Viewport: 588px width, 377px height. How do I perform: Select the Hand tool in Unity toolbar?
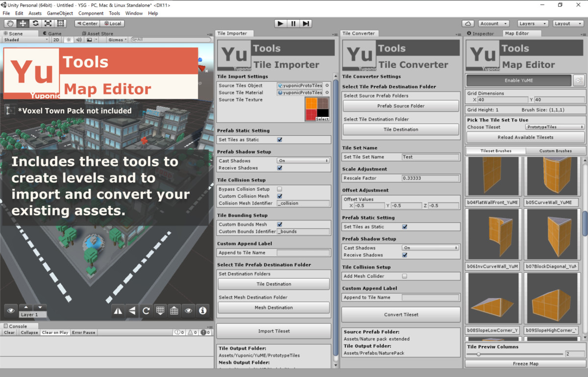10,23
